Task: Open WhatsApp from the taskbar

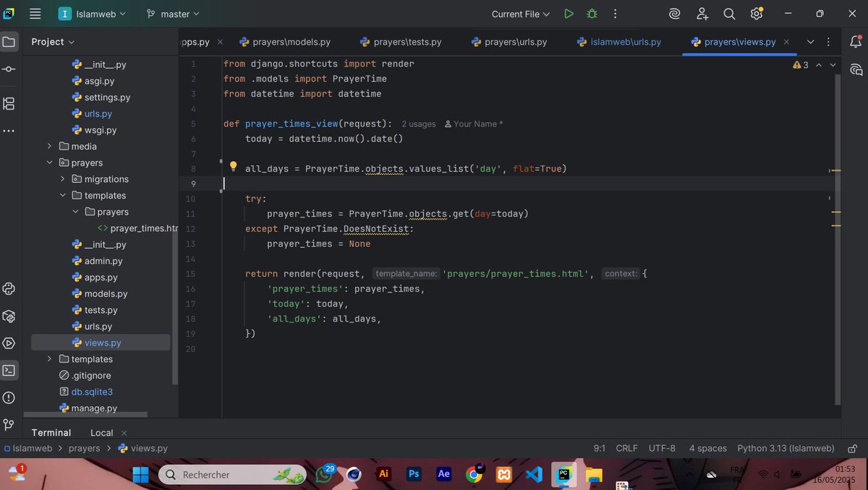Action: point(323,474)
